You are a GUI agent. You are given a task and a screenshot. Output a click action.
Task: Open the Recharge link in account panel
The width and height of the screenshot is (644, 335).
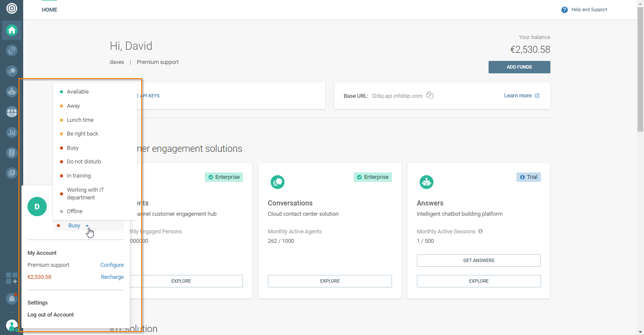click(112, 277)
